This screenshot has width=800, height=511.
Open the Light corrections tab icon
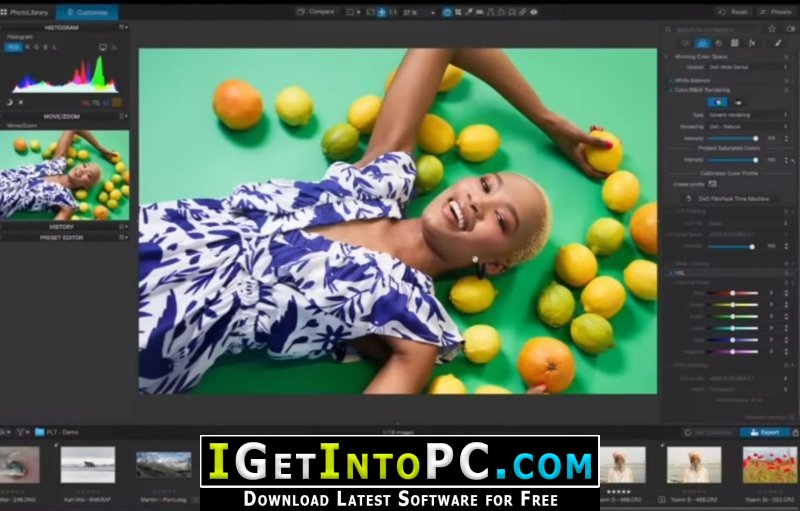[x=686, y=43]
